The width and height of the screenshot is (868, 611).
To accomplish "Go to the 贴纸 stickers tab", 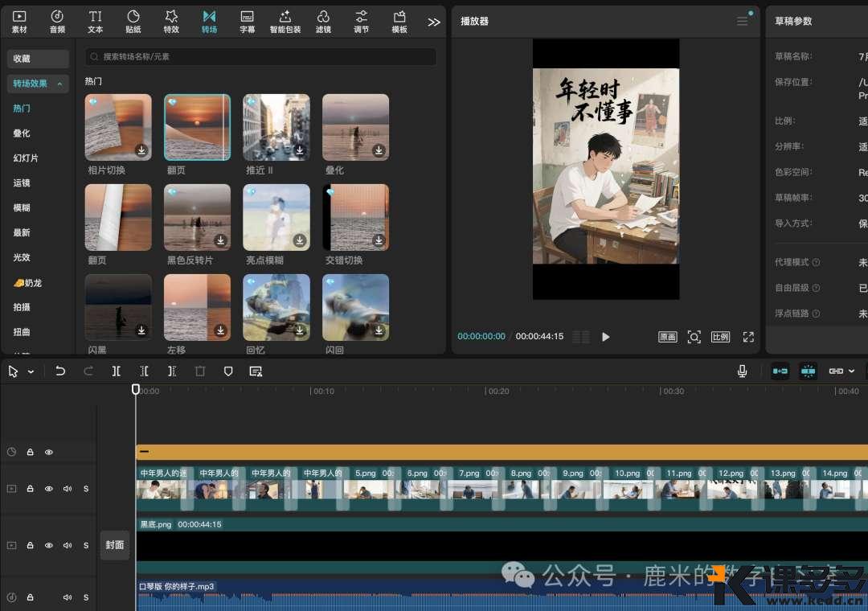I will pyautogui.click(x=133, y=22).
